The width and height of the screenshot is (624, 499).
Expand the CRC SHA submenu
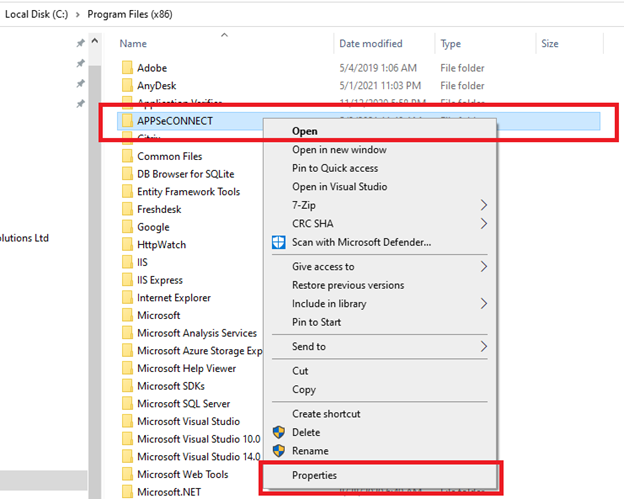[x=484, y=224]
